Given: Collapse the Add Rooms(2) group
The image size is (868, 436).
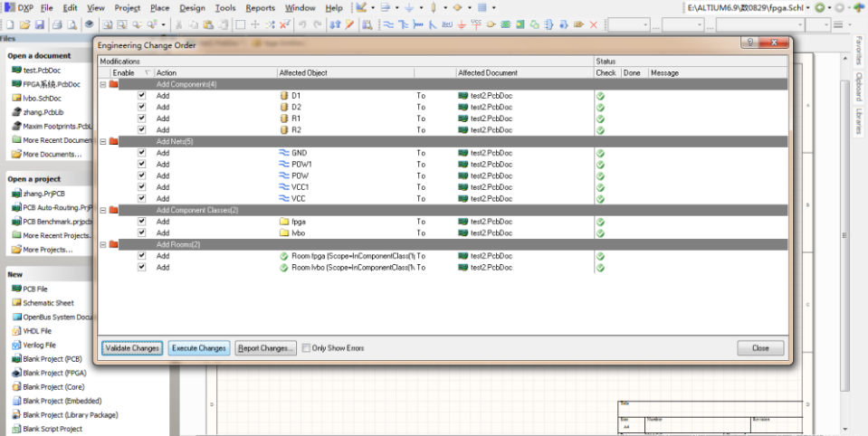Looking at the screenshot, I should coord(103,244).
